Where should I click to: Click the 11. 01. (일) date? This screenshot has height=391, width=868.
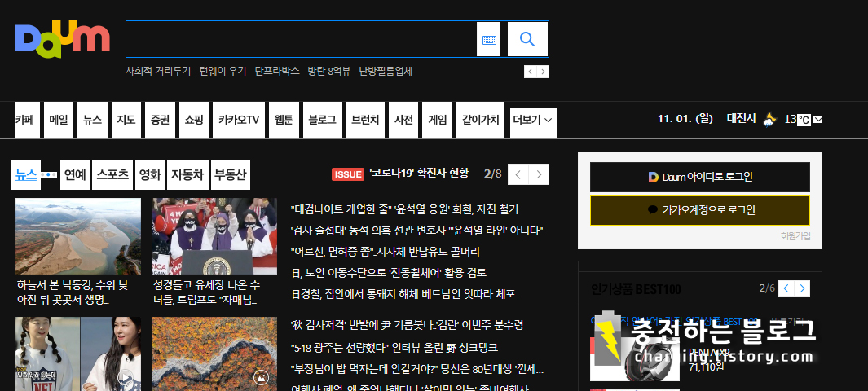[x=685, y=118]
